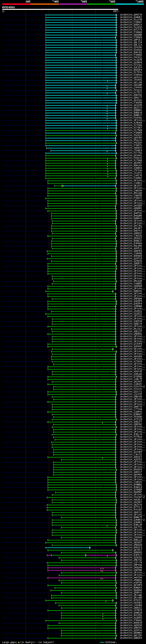Select hit label UniRef100_Q9FUC2
This screenshot has height=644, width=146.
[131, 40]
